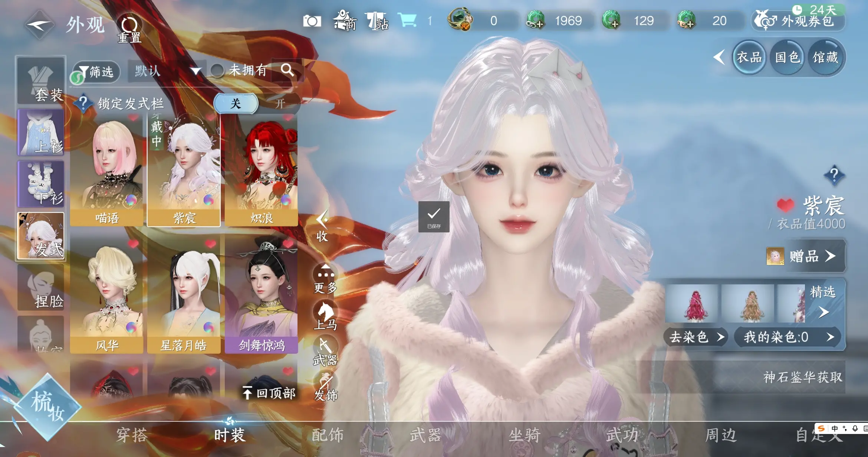Collapse the list with 收 arrow

click(322, 226)
